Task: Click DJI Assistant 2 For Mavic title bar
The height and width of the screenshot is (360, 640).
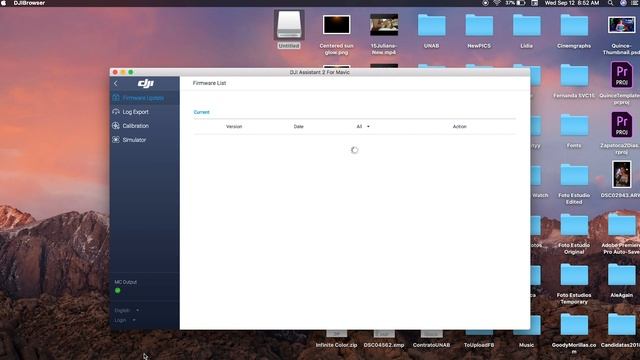Action: (x=320, y=72)
